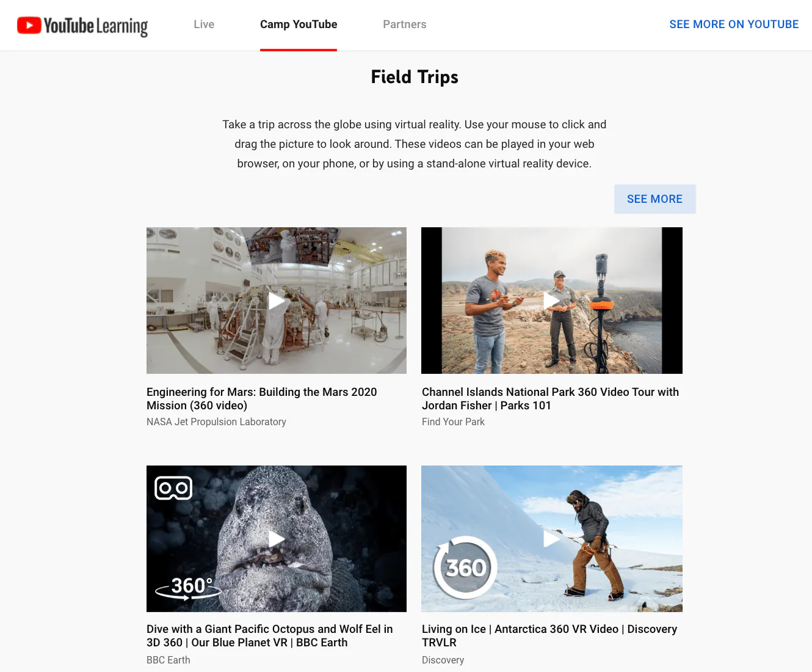Click the BBC Earth channel name

169,660
